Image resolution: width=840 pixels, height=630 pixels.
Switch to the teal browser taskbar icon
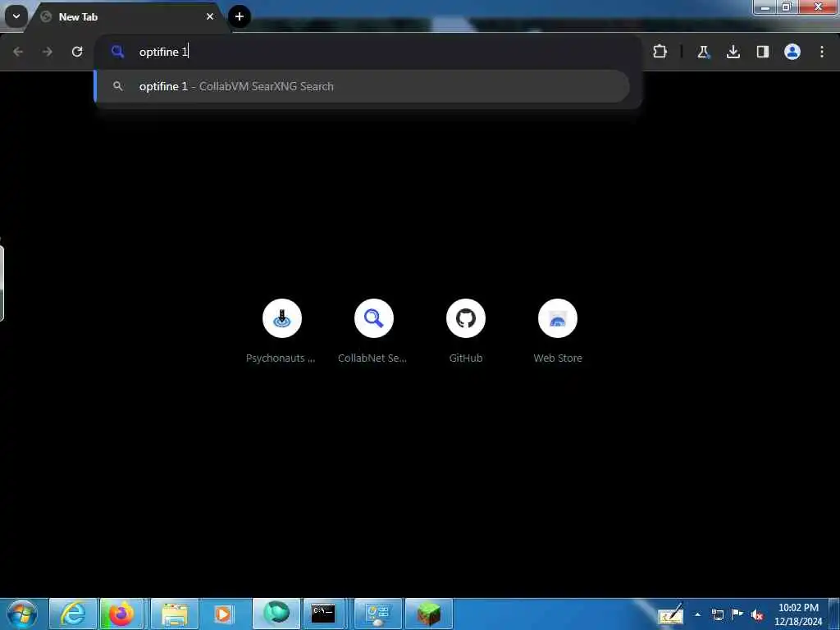tap(276, 614)
